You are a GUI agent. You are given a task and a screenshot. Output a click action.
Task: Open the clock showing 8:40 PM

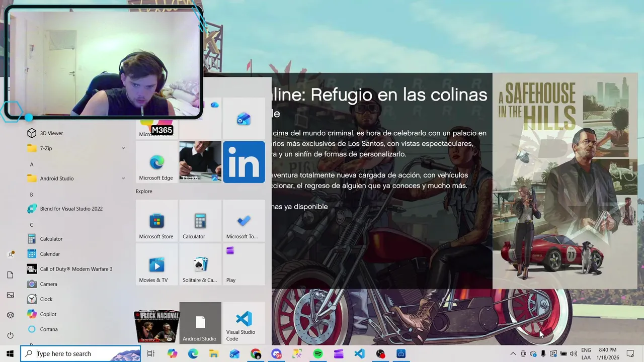click(x=608, y=354)
